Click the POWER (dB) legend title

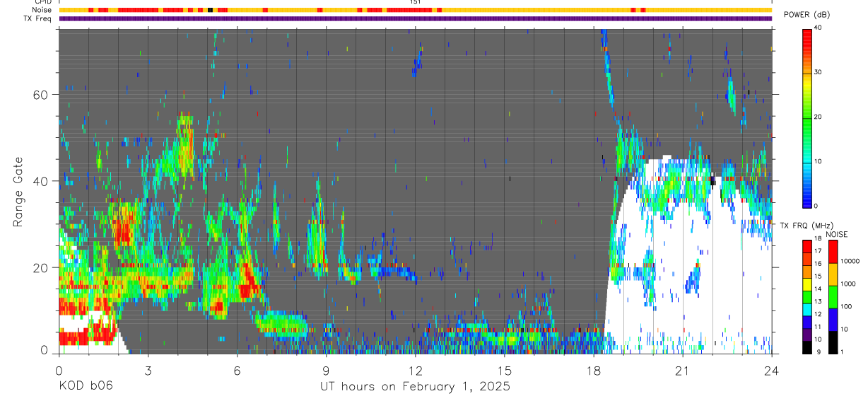[x=807, y=14]
